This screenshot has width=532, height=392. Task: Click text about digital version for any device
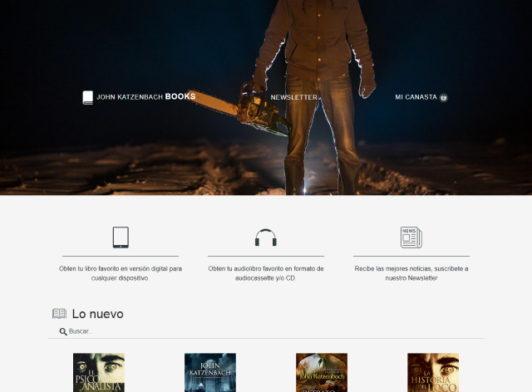click(x=121, y=273)
